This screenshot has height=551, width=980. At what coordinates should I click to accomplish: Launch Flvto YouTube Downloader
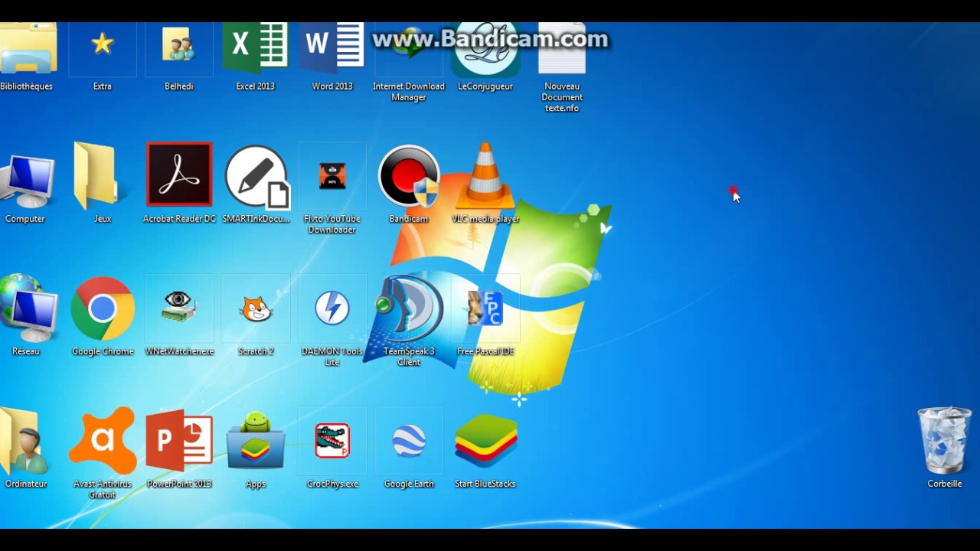point(332,176)
